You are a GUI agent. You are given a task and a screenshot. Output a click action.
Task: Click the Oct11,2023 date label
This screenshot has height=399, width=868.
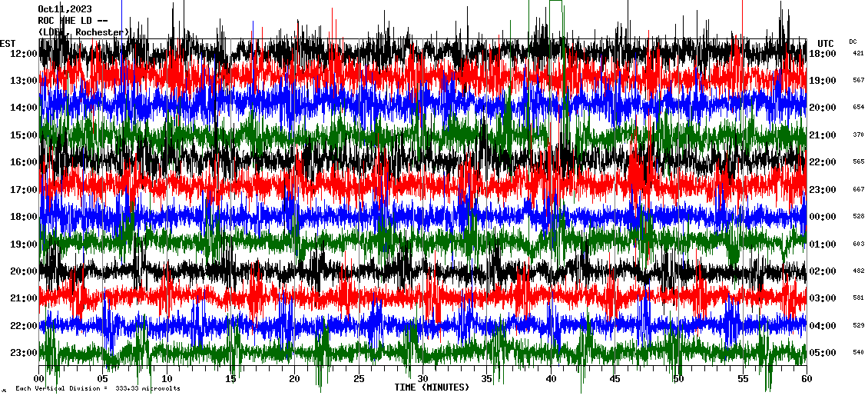pyautogui.click(x=65, y=9)
